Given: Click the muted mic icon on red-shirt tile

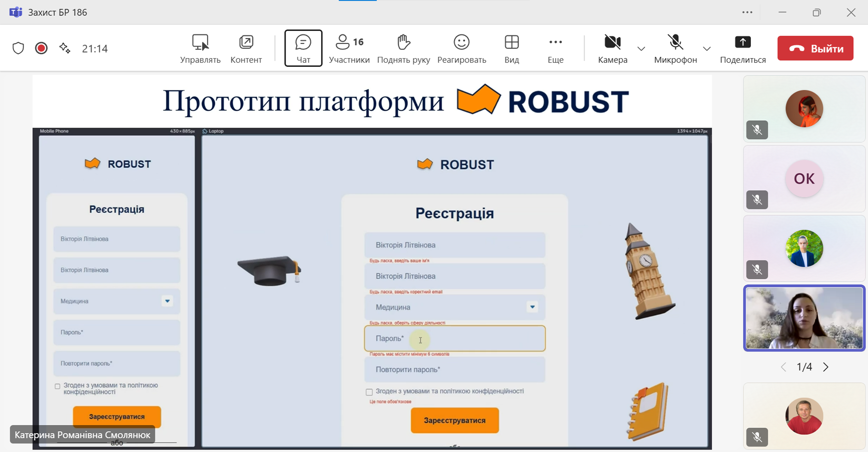Looking at the screenshot, I should pos(757,437).
